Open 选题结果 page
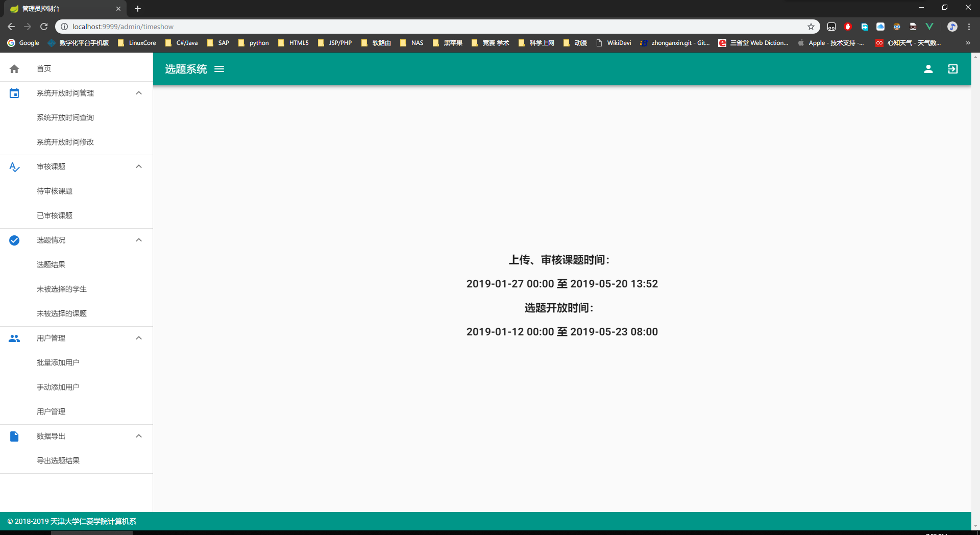Screen dimensions: 980x535 77,264
